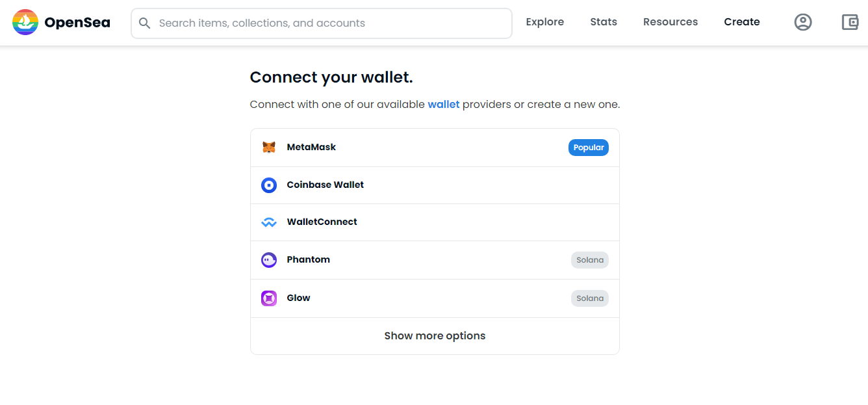The image size is (868, 405).
Task: Open the Explore menu
Action: tap(544, 22)
